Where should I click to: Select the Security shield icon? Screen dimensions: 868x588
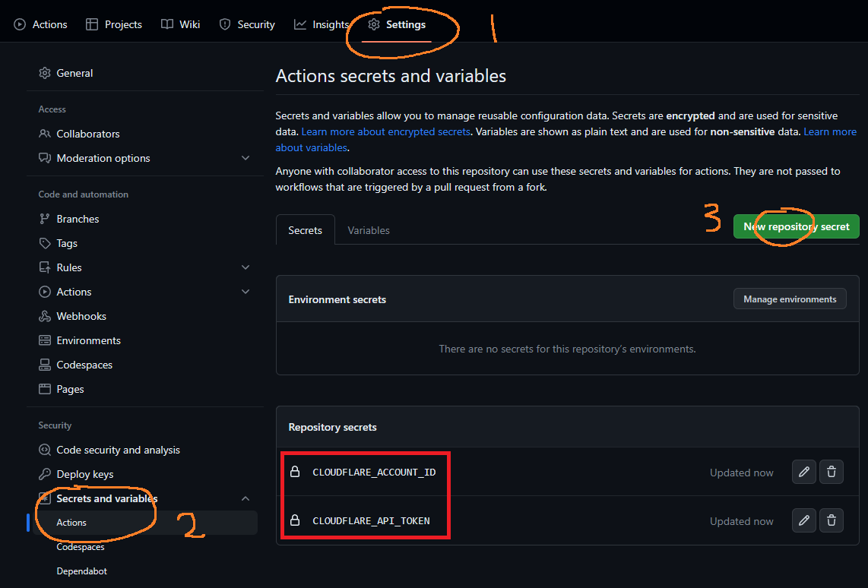[x=223, y=24]
